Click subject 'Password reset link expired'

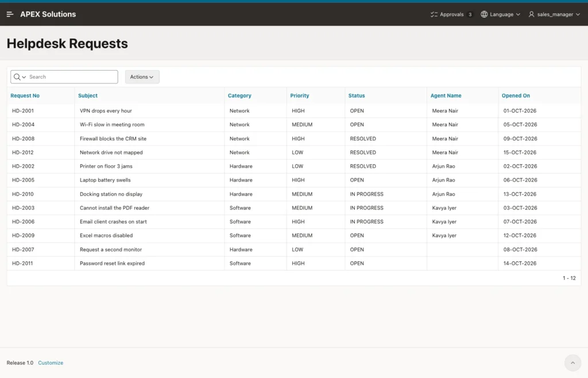coord(112,263)
